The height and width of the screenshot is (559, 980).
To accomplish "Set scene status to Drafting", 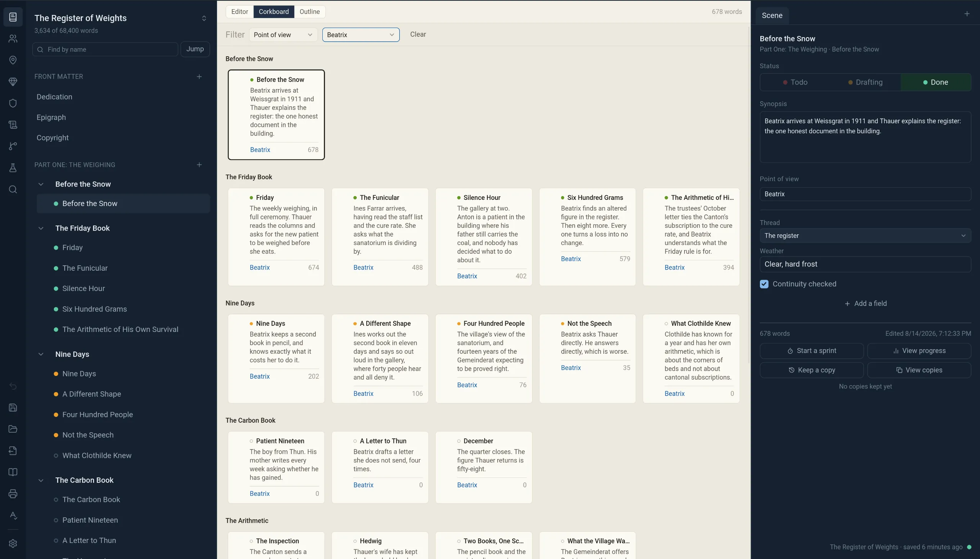I will 865,82.
